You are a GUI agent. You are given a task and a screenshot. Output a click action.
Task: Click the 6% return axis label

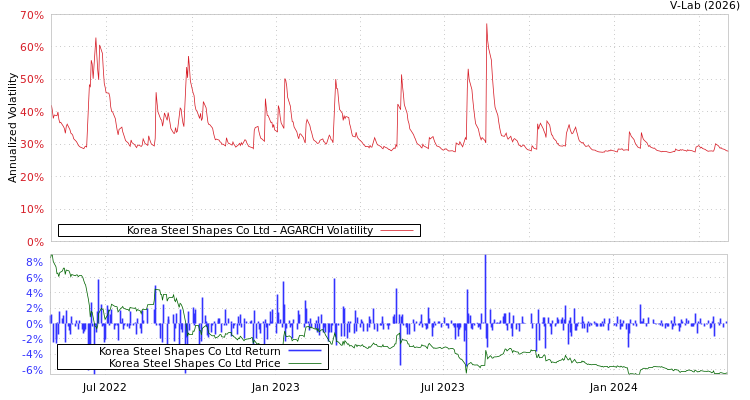[34, 279]
